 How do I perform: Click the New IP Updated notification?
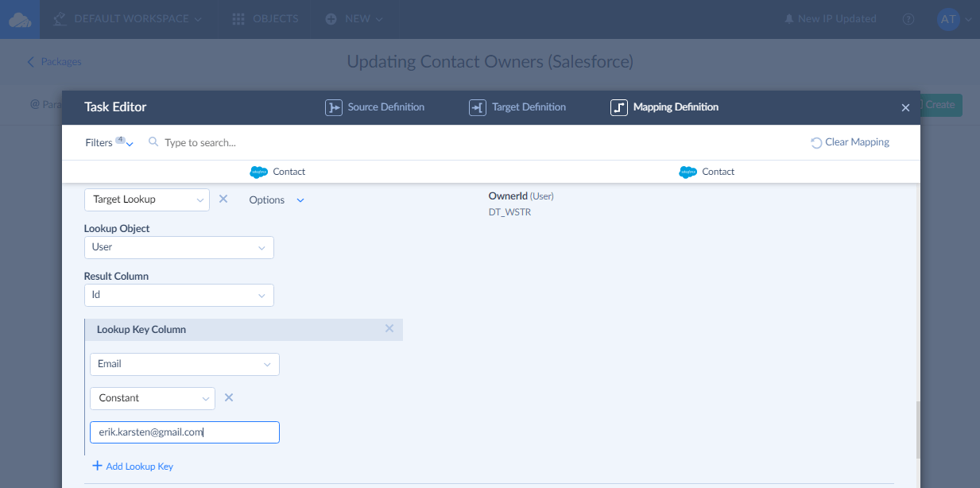coord(830,19)
